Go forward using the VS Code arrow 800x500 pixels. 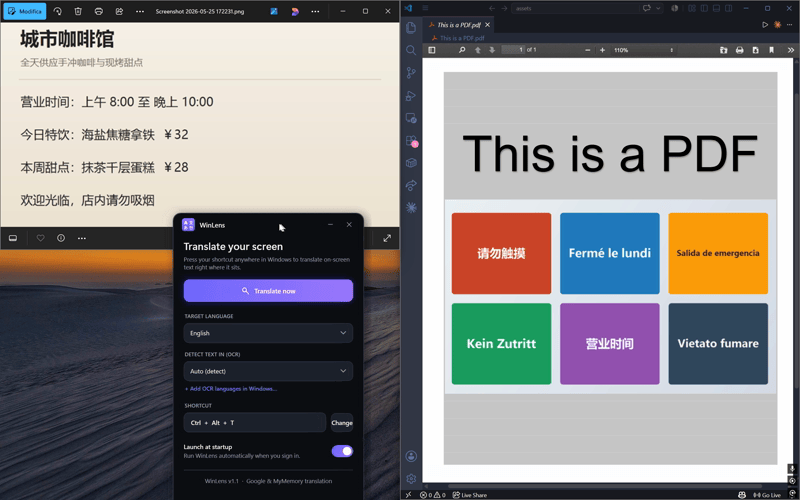504,8
